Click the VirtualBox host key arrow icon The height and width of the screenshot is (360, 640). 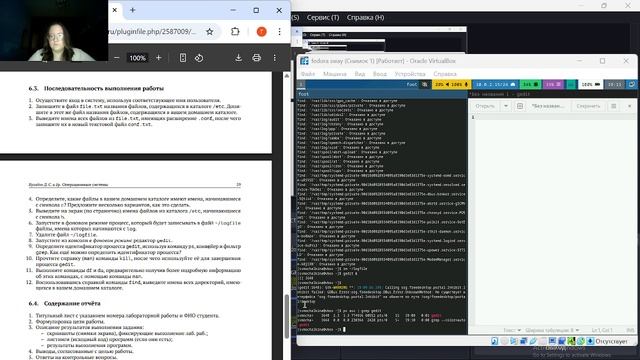(x=590, y=341)
